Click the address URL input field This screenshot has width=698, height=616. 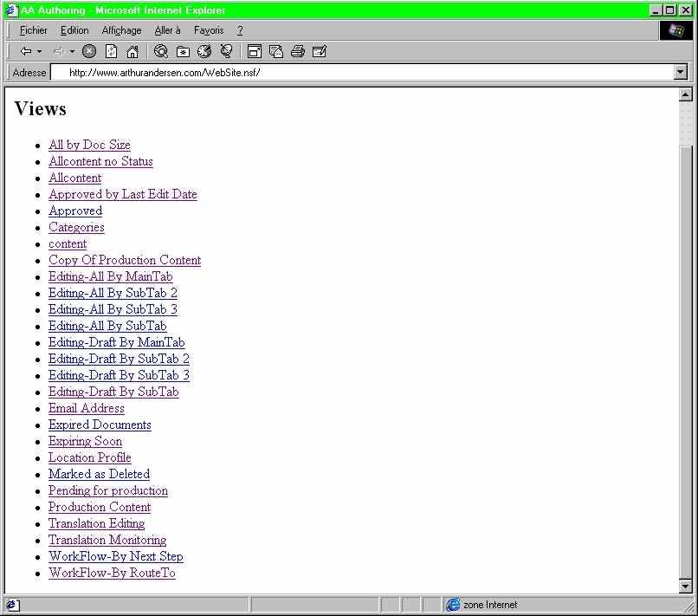tap(362, 72)
